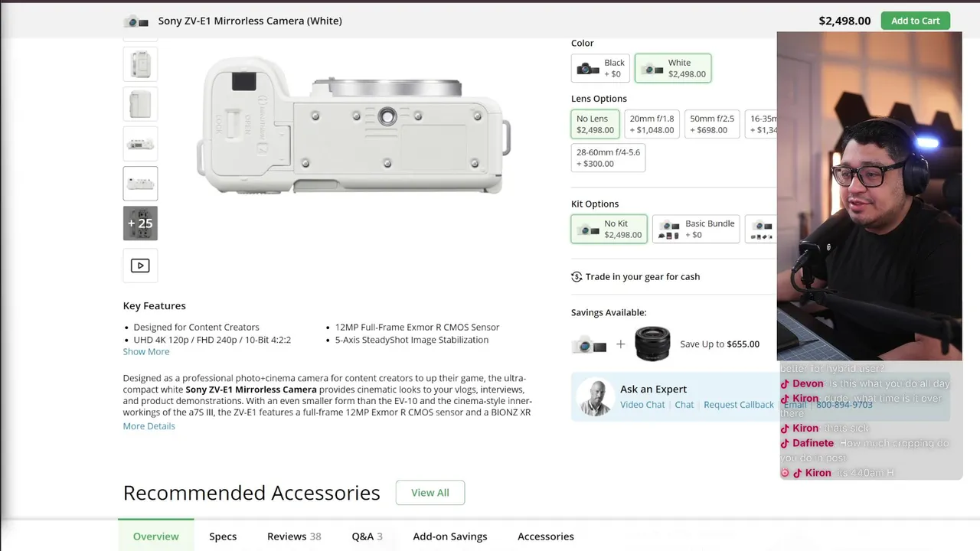This screenshot has width=980, height=551.
Task: Click the Request Callback link
Action: click(739, 405)
